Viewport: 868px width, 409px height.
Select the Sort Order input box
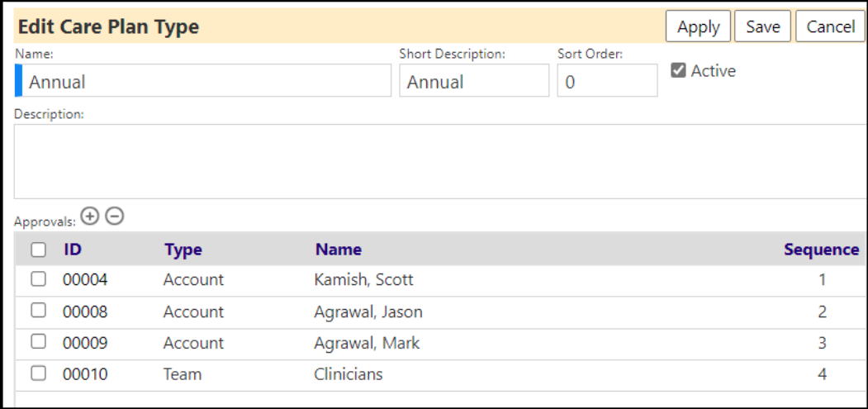607,80
